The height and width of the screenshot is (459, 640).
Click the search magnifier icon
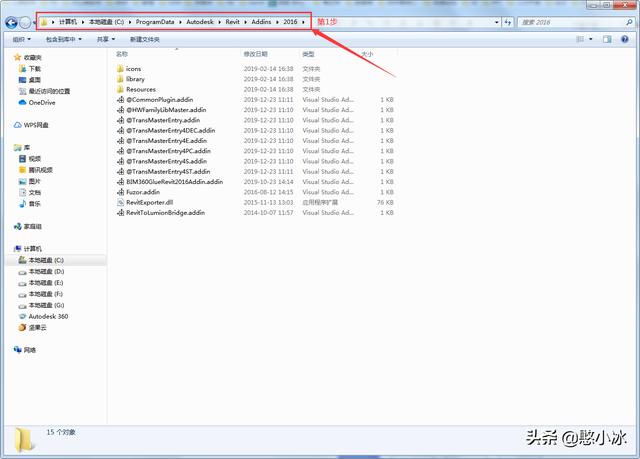629,22
